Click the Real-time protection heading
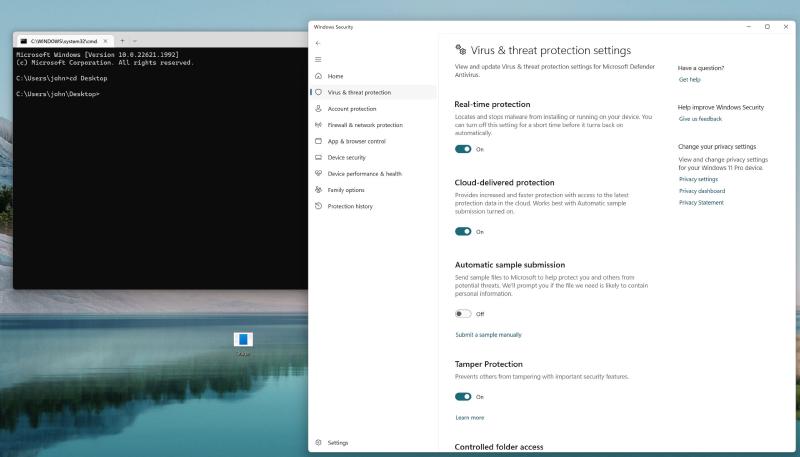Viewport: 800px width, 457px height. tap(492, 104)
